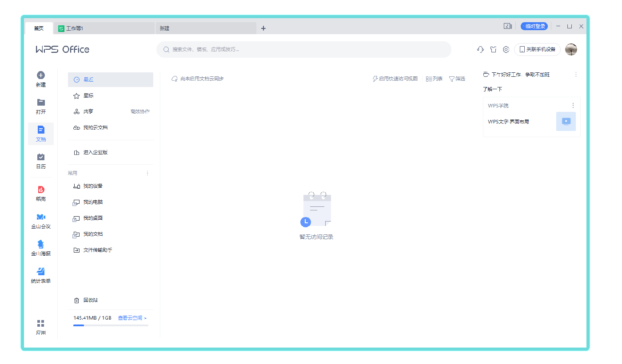The width and height of the screenshot is (622, 364).
Task: Open the 打开 folder icon in sidebar
Action: coord(41,103)
